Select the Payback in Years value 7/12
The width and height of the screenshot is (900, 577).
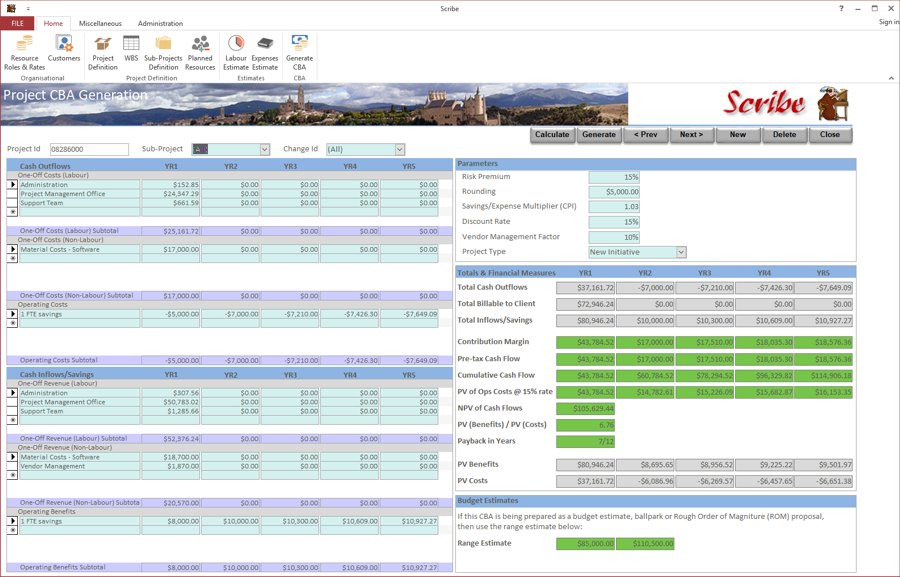[x=585, y=442]
